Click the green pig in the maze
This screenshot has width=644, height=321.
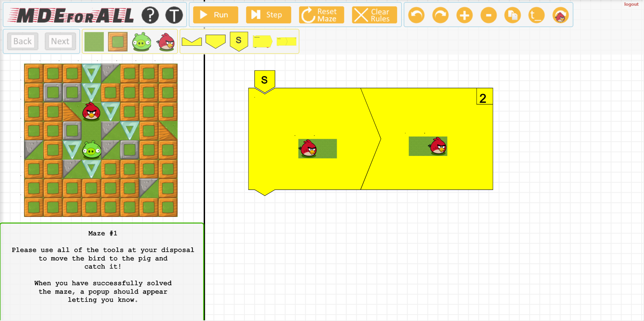92,150
